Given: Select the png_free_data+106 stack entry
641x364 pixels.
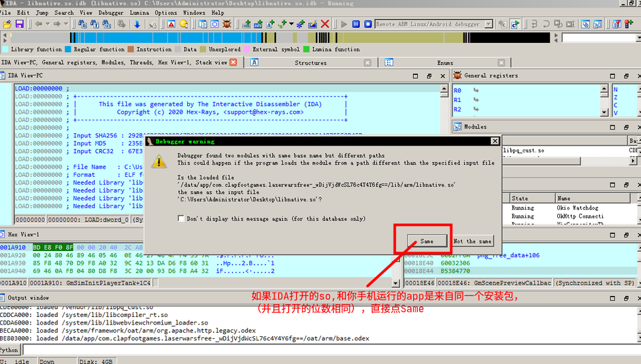Looking at the screenshot, I should (x=508, y=255).
